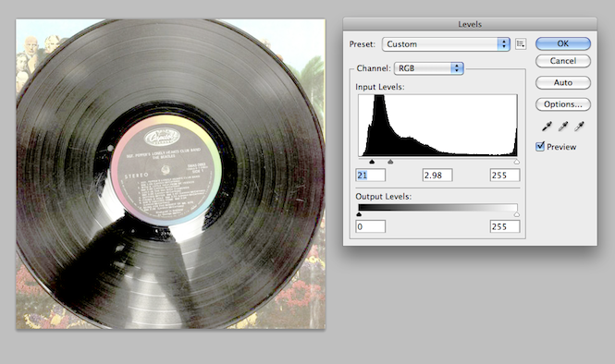
Task: Click the shadow input field showing 21
Action: point(370,176)
